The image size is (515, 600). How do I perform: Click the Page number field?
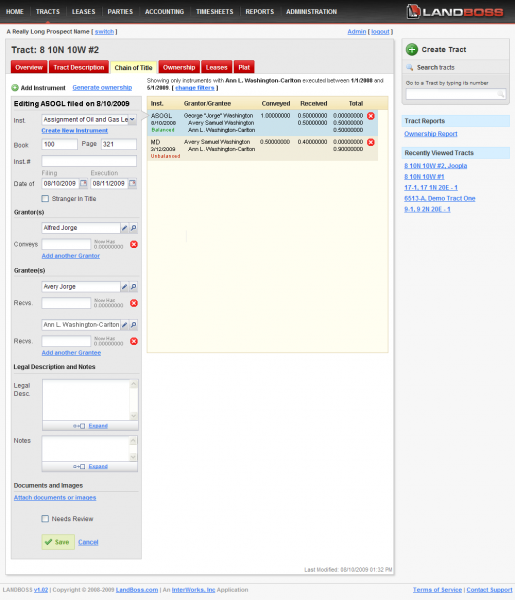point(119,144)
